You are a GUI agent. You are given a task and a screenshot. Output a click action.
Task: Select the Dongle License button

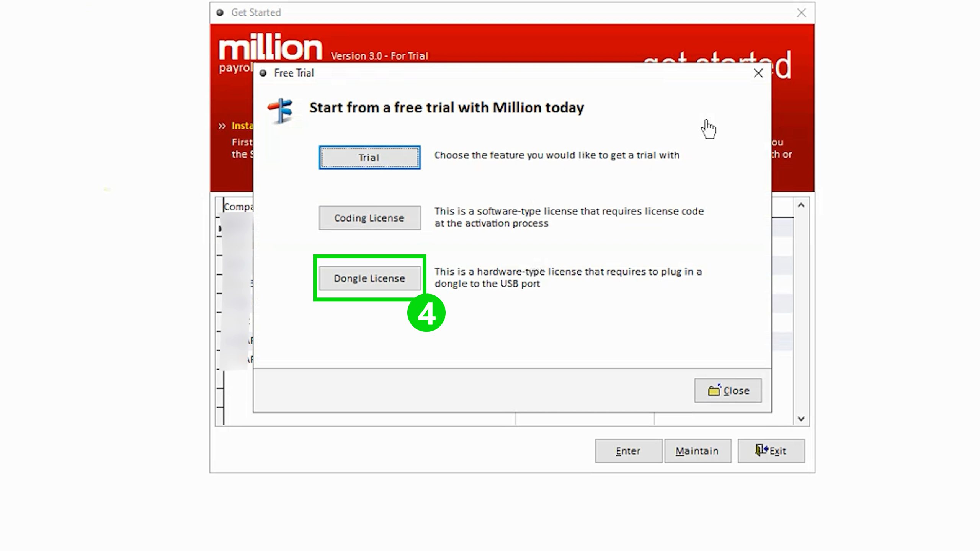[369, 278]
